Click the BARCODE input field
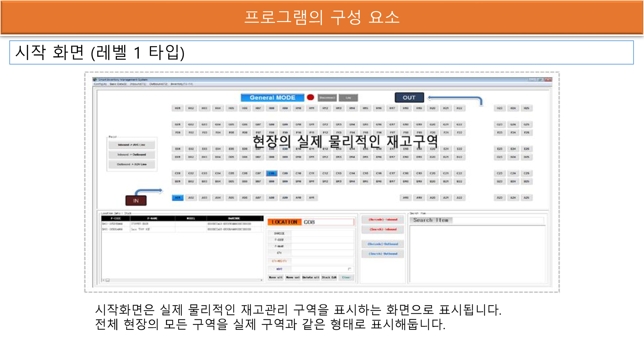Viewport: 644px width, 362px height. (x=323, y=233)
